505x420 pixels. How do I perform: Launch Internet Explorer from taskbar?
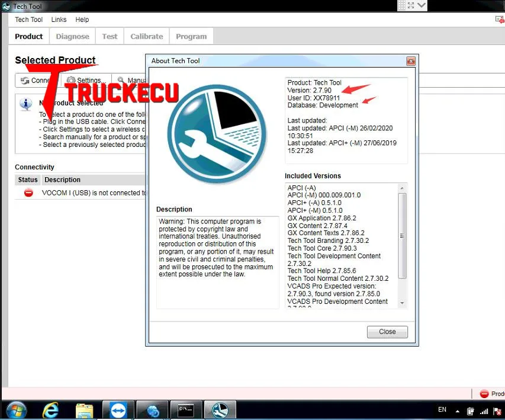[50, 411]
